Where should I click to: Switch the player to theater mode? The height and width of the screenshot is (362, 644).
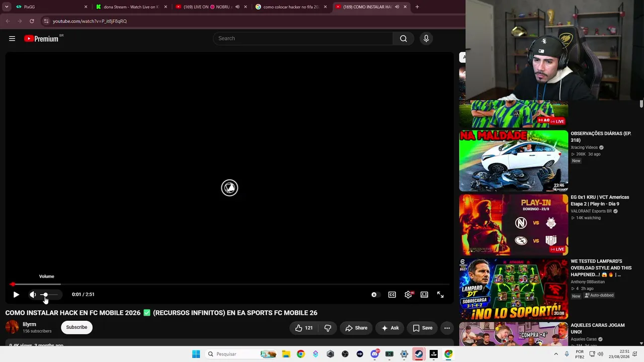tap(424, 295)
